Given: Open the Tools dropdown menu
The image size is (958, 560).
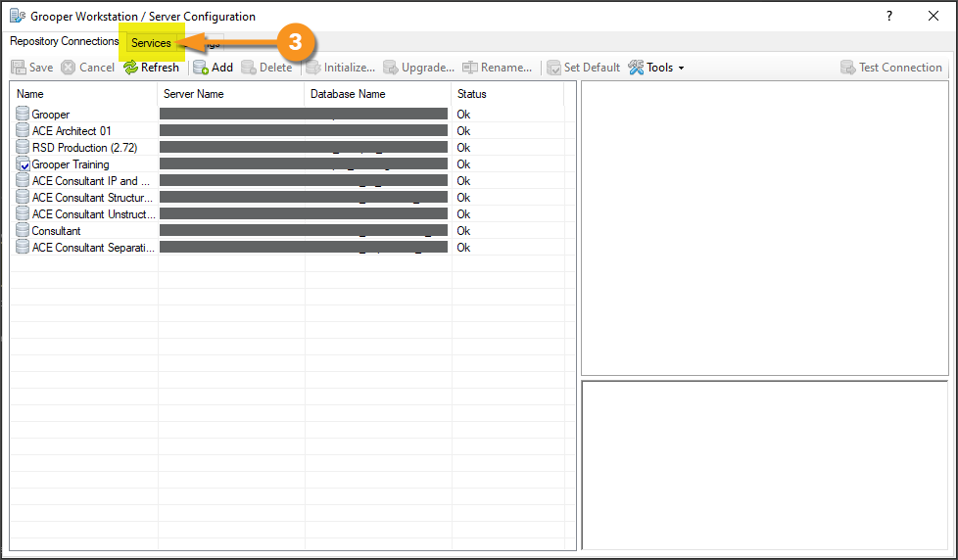Looking at the screenshot, I should 656,68.
